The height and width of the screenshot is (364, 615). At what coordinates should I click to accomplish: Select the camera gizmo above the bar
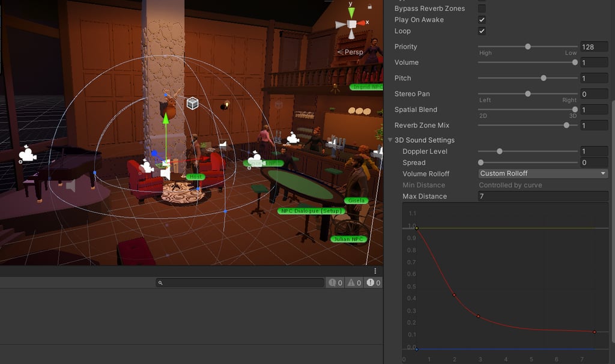pyautogui.click(x=292, y=138)
